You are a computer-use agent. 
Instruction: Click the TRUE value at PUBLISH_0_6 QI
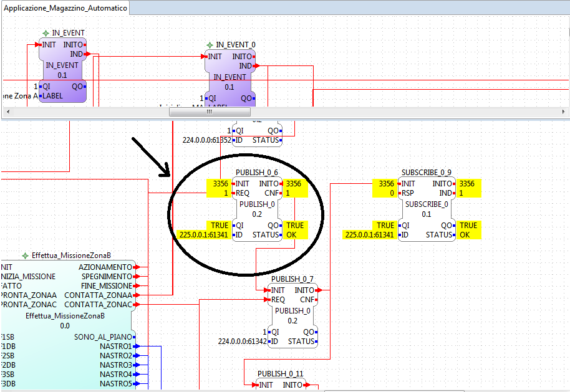coord(220,226)
